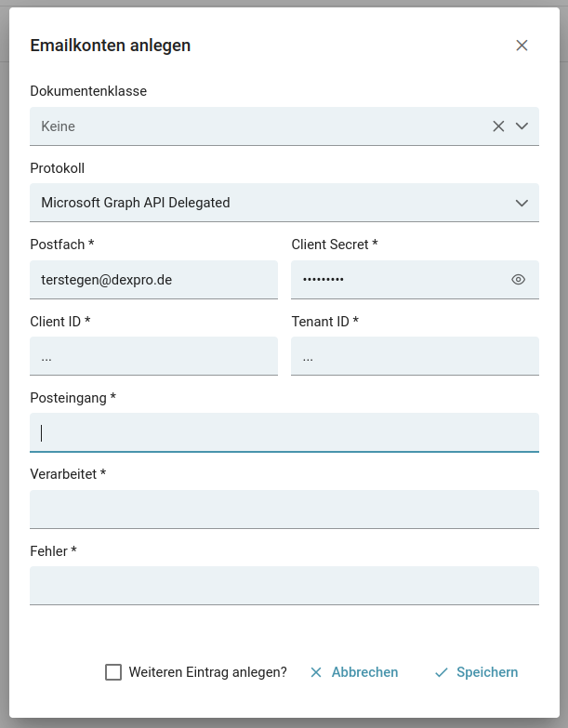Open the Protokoll dropdown chevron
Screen dimensions: 568x728
(522, 203)
